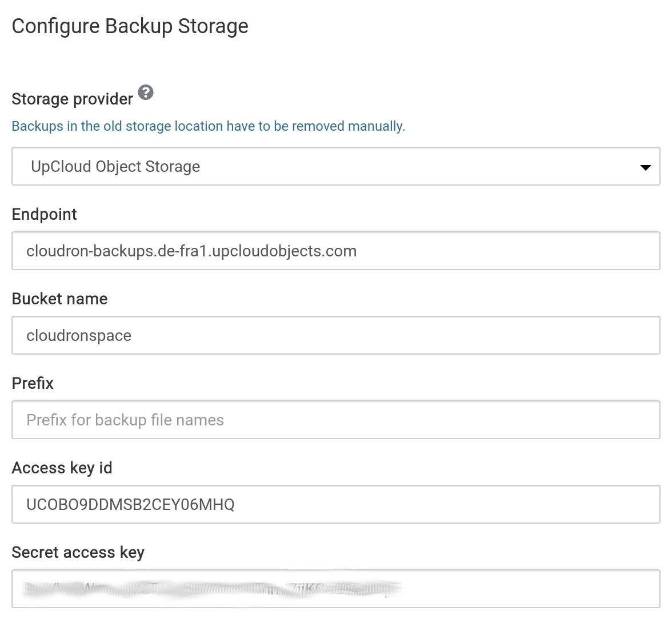
Task: Click the cloudron-backups.de-fra1.upcloudobjects.com endpoint text
Action: point(191,251)
